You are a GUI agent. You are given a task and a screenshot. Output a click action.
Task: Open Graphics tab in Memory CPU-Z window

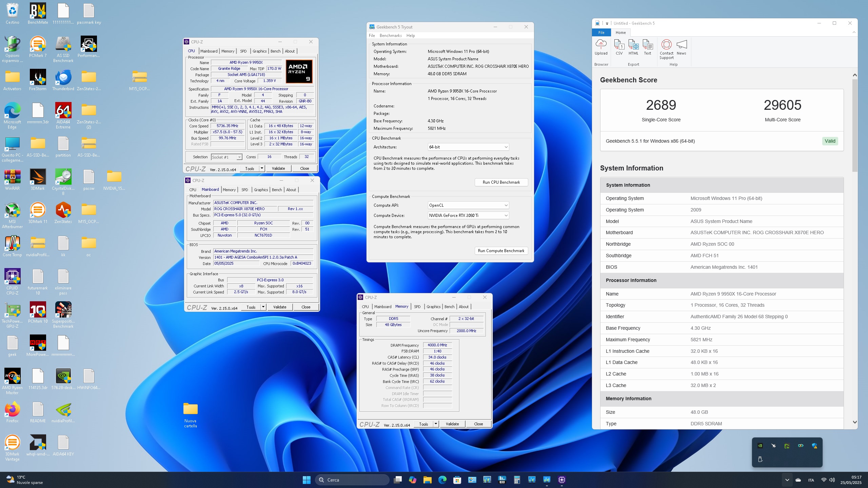coord(433,307)
